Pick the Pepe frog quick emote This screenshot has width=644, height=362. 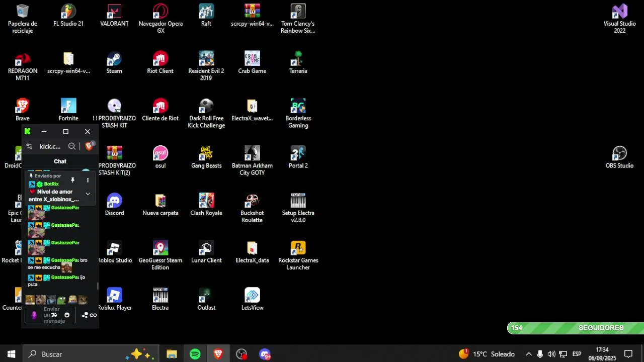click(62, 300)
